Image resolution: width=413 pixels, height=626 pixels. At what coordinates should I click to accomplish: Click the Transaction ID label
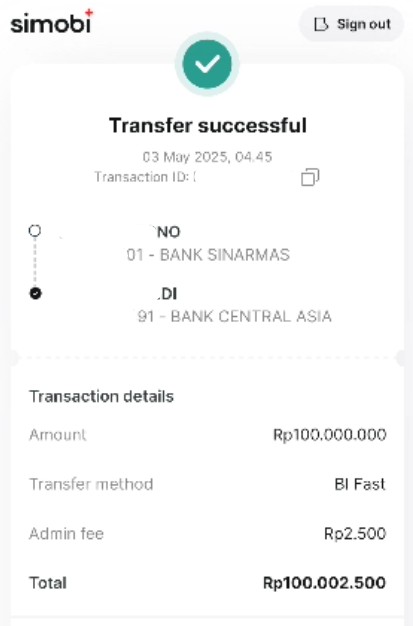(142, 177)
